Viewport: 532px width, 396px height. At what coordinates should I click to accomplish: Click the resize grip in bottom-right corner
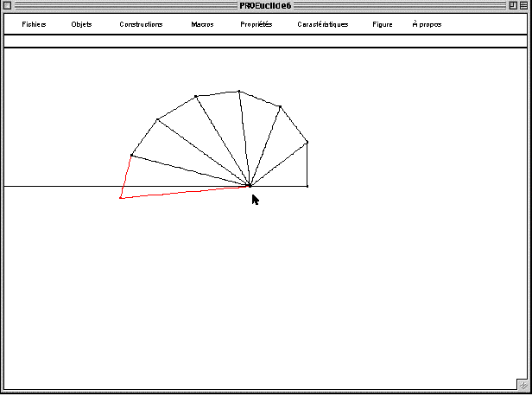523,386
